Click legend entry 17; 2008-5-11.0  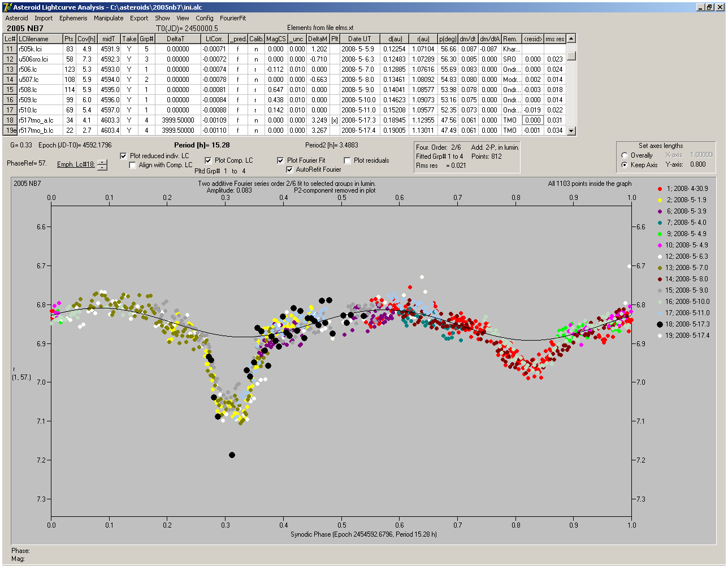[x=687, y=313]
